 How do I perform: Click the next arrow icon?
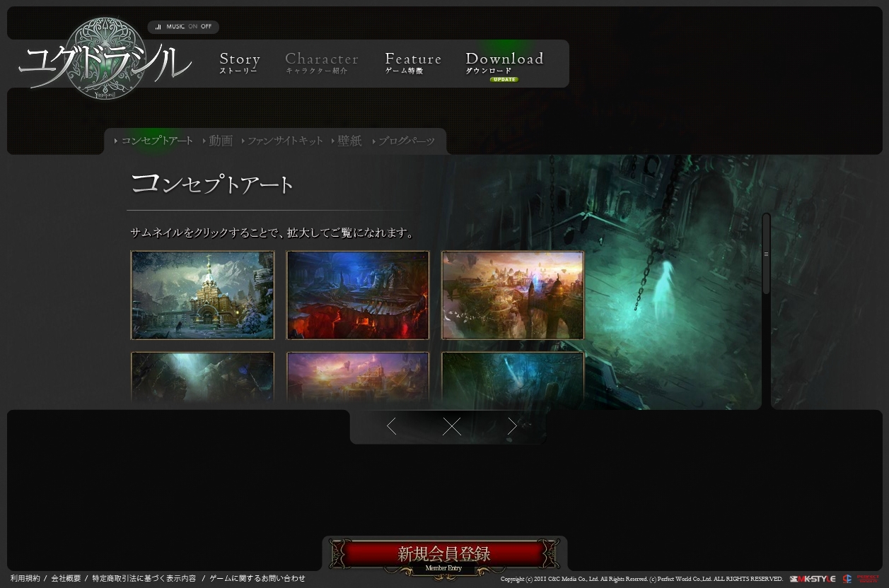[512, 425]
